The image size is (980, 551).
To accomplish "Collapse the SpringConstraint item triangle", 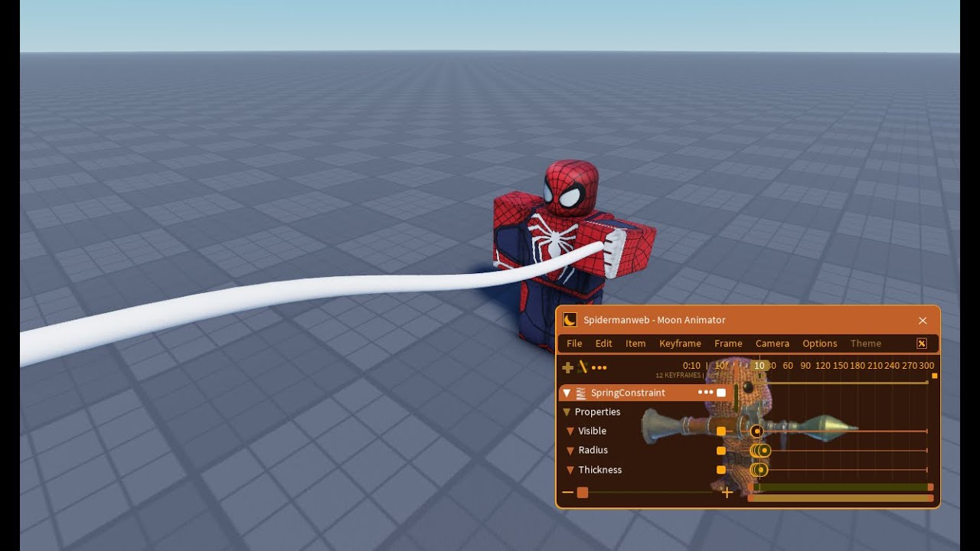I will 567,393.
